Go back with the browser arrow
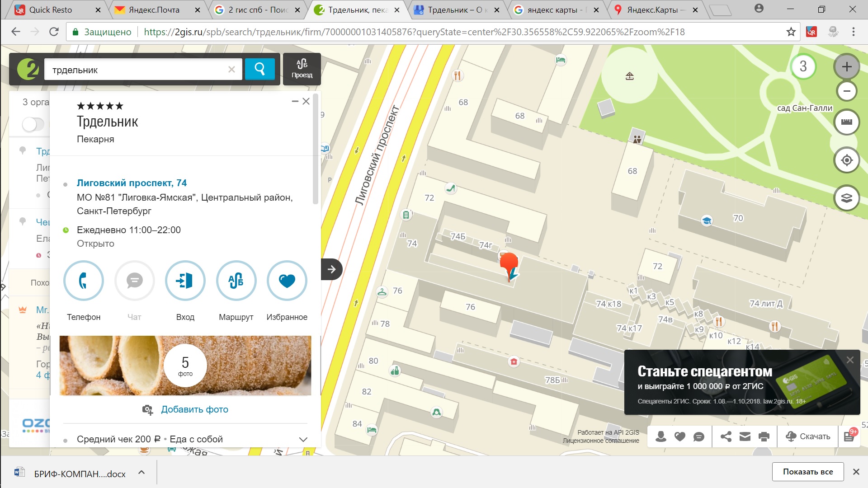 (16, 32)
